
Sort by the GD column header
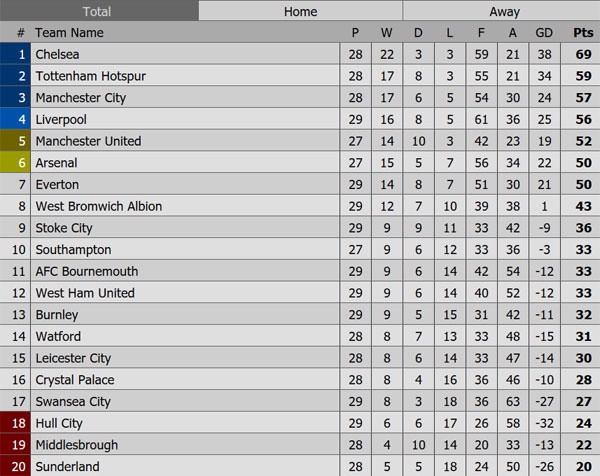pos(544,33)
